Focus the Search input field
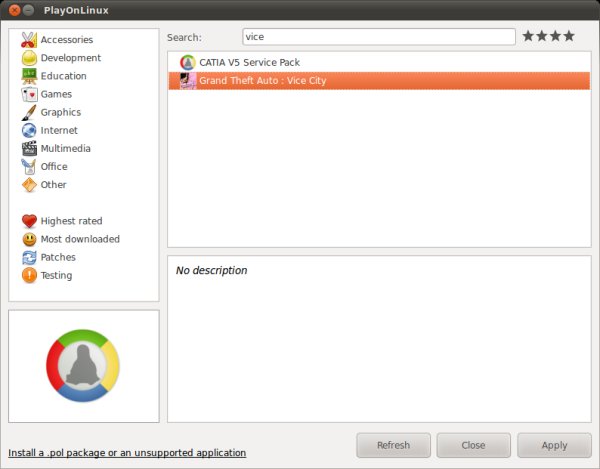Image resolution: width=600 pixels, height=469 pixels. (x=379, y=37)
